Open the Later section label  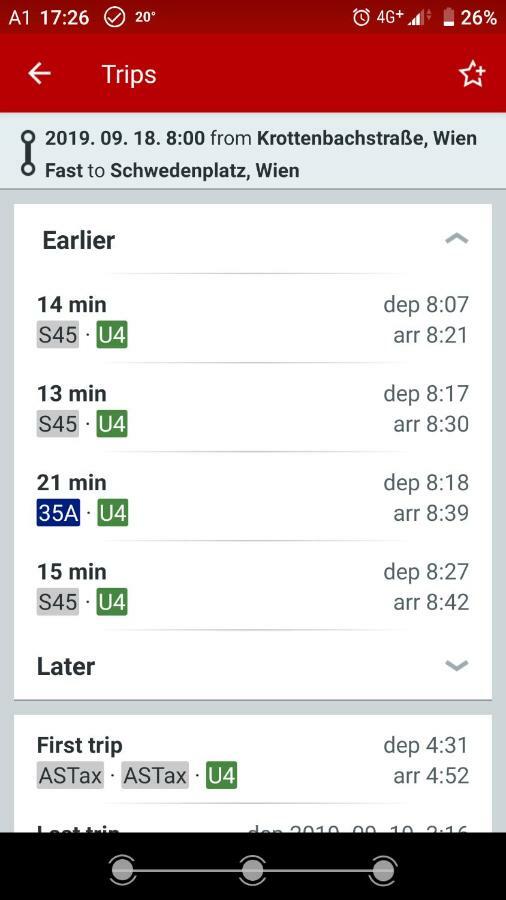point(66,666)
